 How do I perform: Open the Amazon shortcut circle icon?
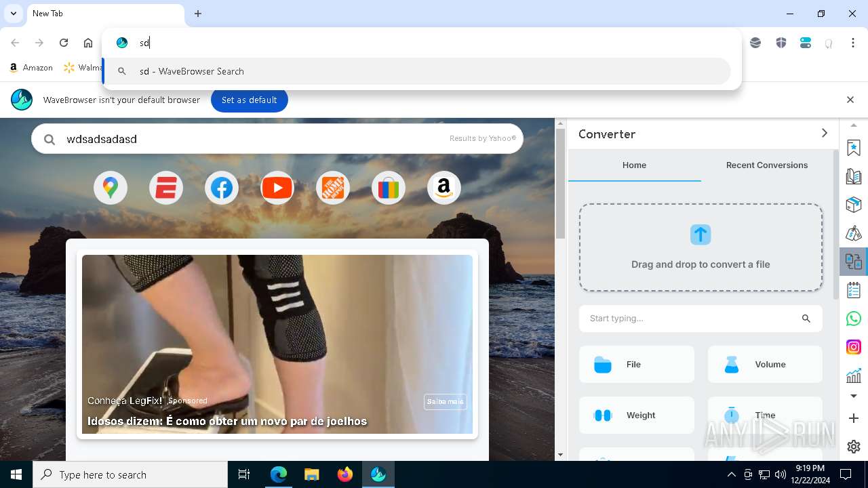click(x=444, y=188)
